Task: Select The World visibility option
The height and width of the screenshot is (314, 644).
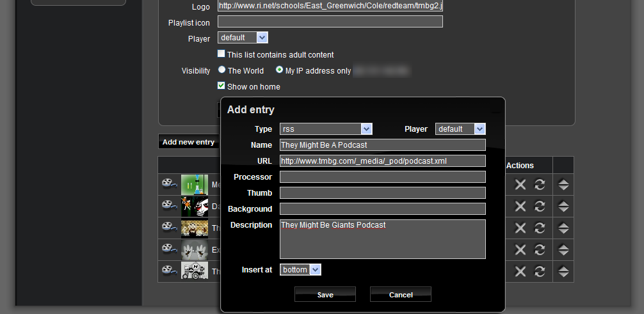Action: [x=221, y=70]
